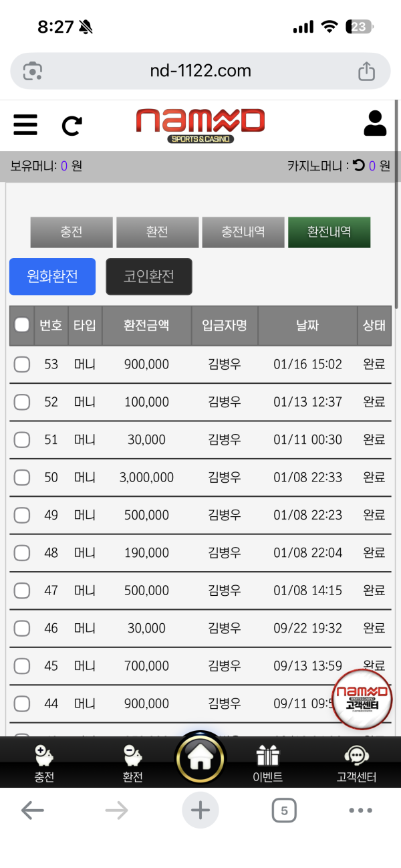This screenshot has width=401, height=868.
Task: Switch to the 환전내역 tab
Action: pyautogui.click(x=329, y=232)
